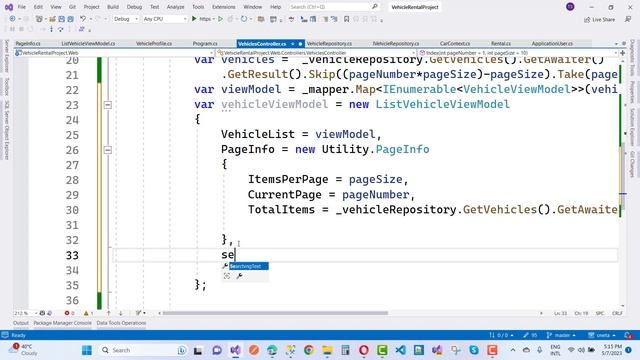
Task: Open the Extensions menu
Action: (224, 7)
